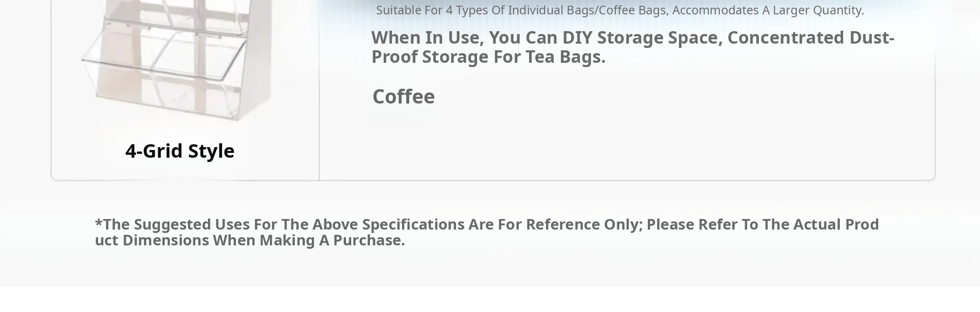Click "Reference Only" in the disclaimer
980x312 pixels.
pos(584,224)
